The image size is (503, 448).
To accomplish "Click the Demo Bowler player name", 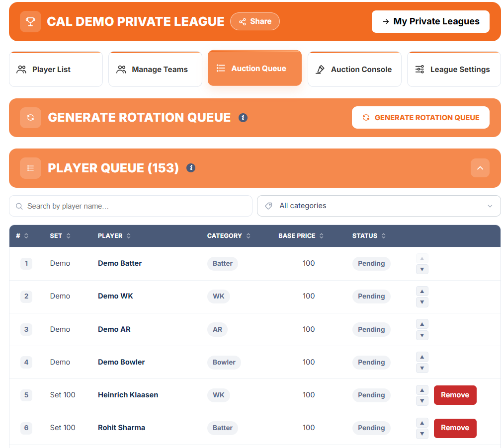I will tap(121, 362).
